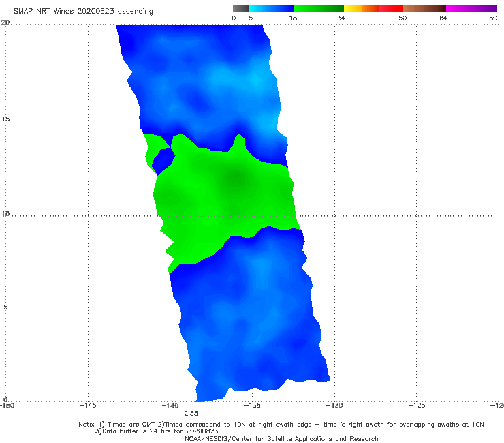Viewport: 504px width, 443px height.
Task: Click the 'Data buffer is 24 hrs' note
Action: 157,431
